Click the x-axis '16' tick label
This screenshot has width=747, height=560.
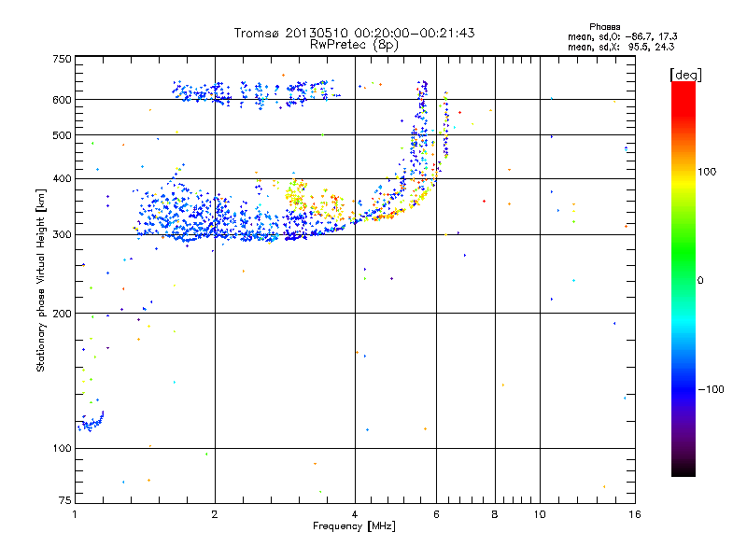pos(635,514)
